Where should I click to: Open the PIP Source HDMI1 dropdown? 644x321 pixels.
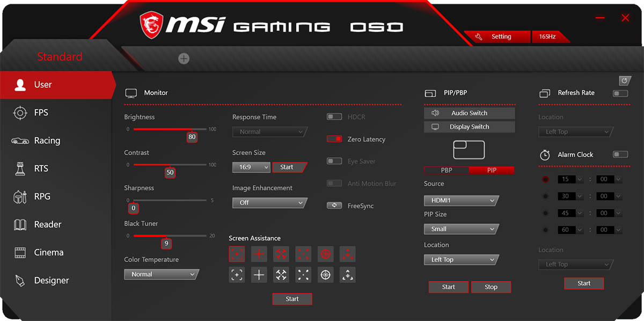(462, 201)
